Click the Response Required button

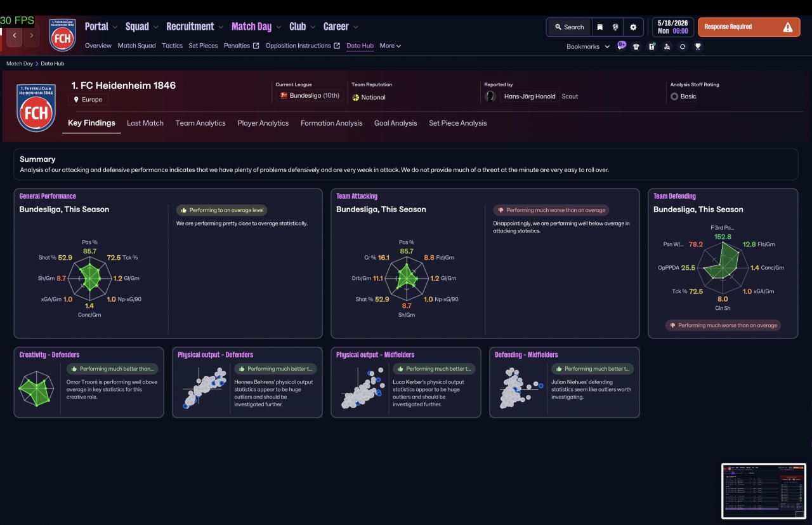[x=749, y=27]
